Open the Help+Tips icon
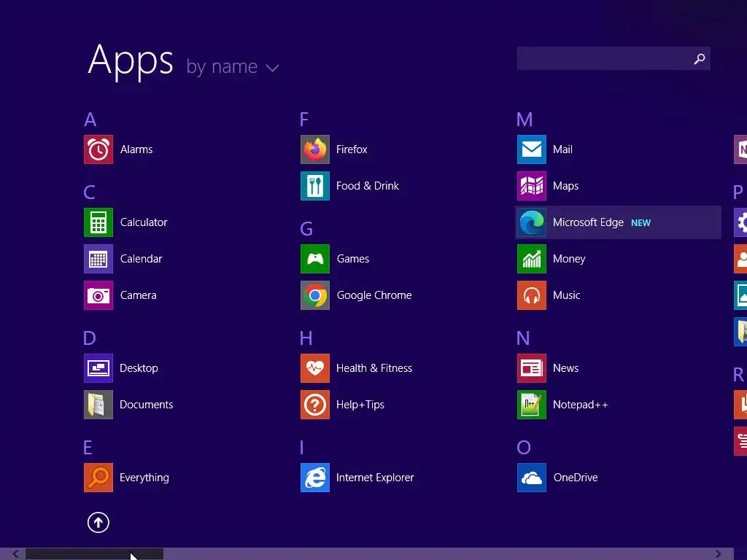Image resolution: width=747 pixels, height=560 pixels. point(315,405)
